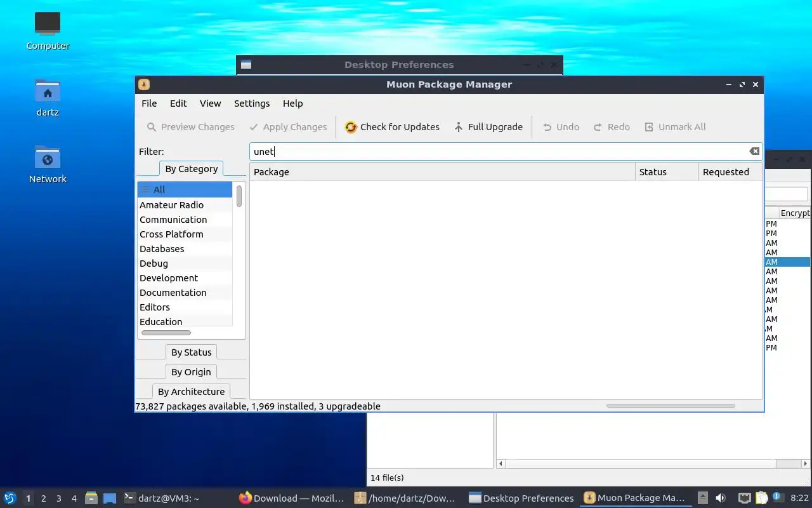Switch to Desktop Preferences taskbar entry
The width and height of the screenshot is (812, 508).
point(521,498)
